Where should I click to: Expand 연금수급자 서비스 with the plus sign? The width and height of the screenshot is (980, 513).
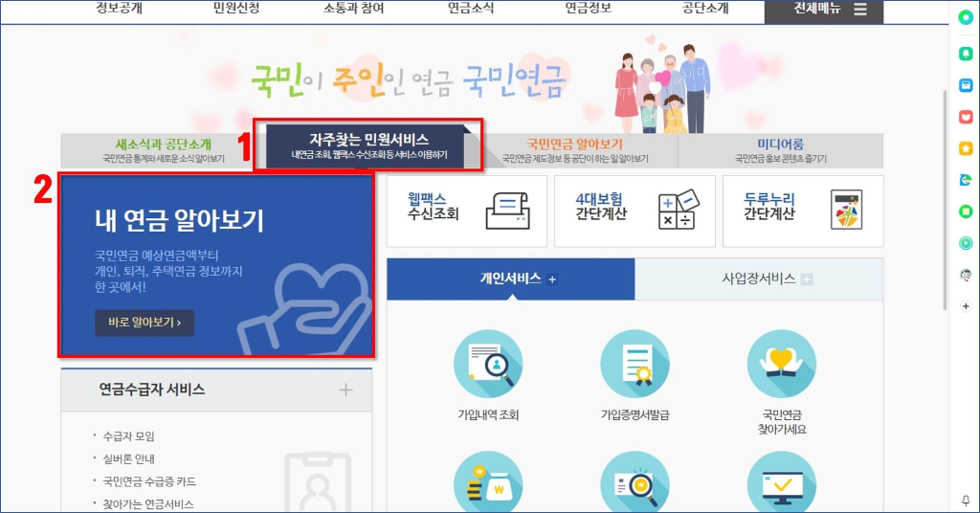345,390
